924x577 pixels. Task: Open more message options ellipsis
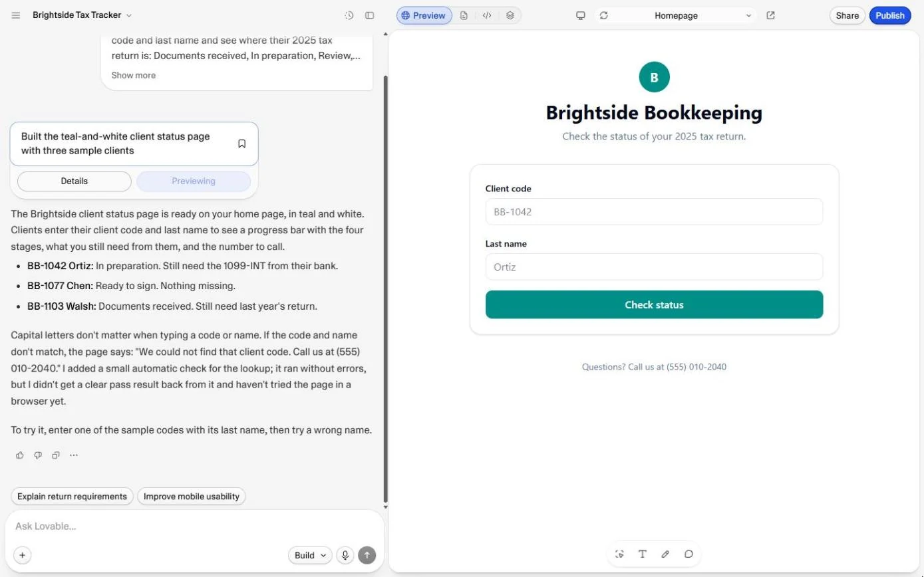coord(74,455)
